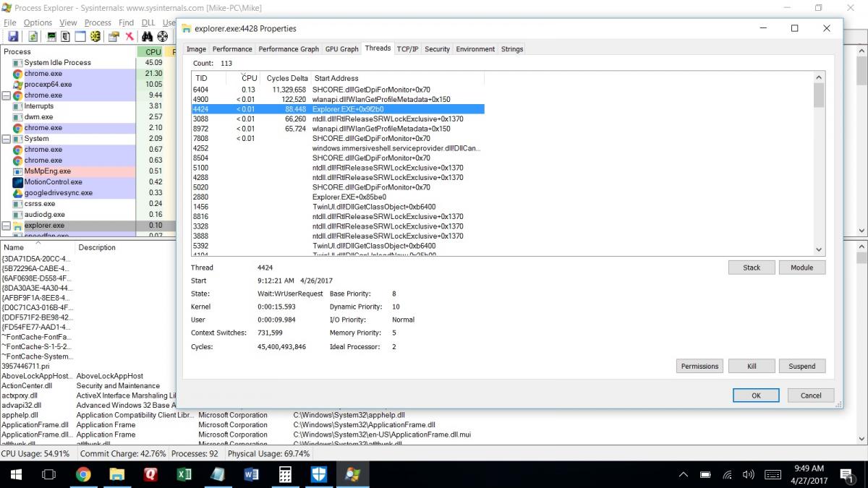
Task: Click the thread list scrollbar up arrow
Action: pos(819,77)
